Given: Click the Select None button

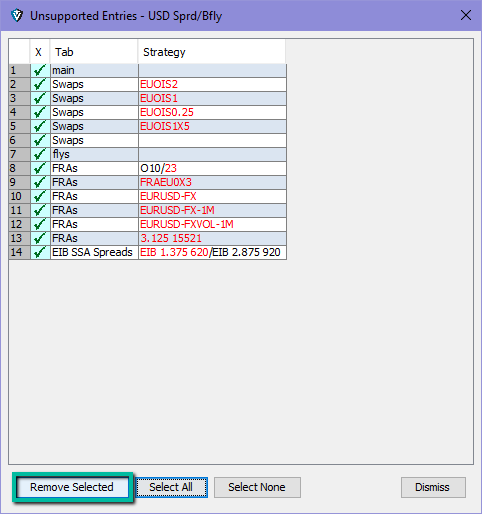Looking at the screenshot, I should click(257, 487).
